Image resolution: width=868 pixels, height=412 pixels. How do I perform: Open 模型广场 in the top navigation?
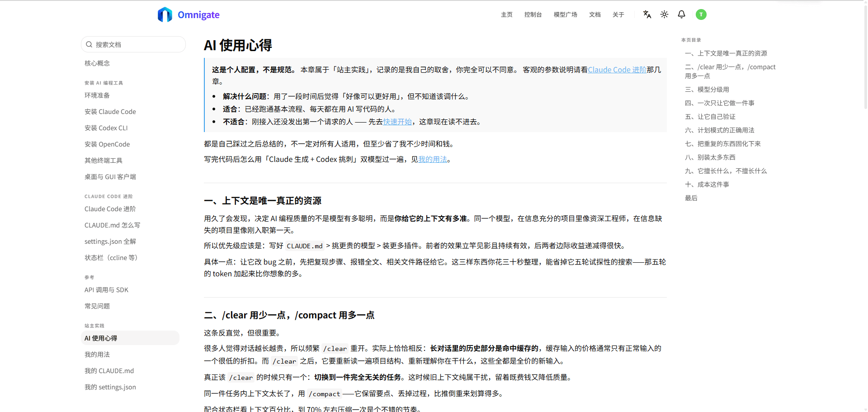[565, 14]
